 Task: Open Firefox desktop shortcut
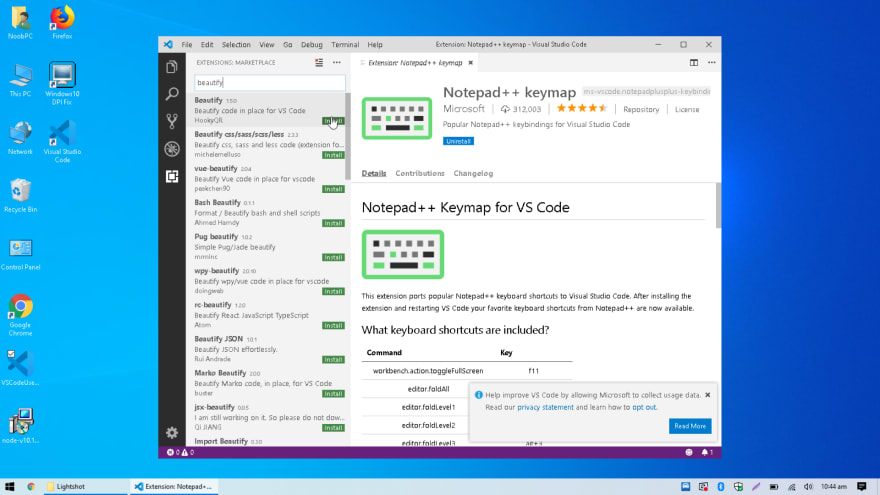(x=62, y=22)
